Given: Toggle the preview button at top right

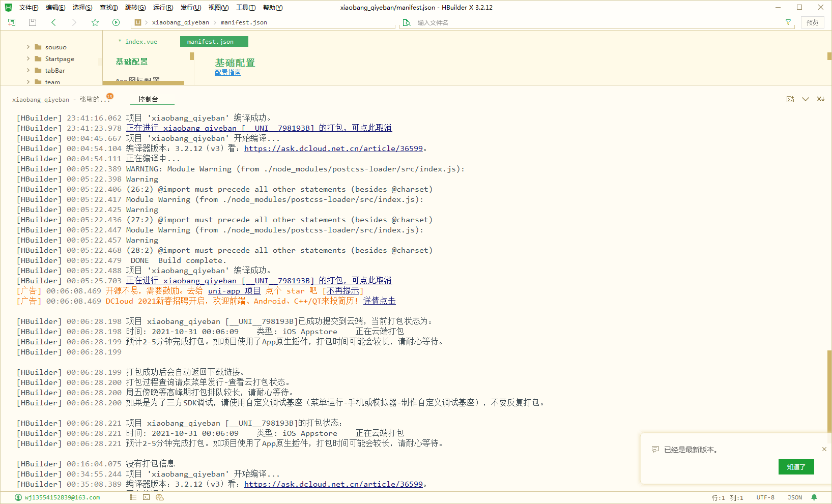Looking at the screenshot, I should (812, 22).
